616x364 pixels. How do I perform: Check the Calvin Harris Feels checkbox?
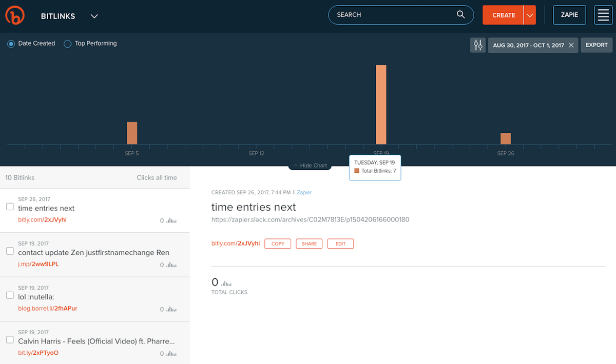[x=10, y=339]
